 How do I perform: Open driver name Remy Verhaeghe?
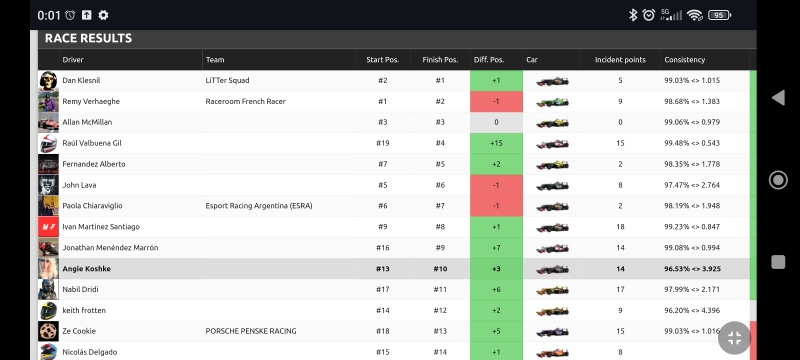pos(91,101)
